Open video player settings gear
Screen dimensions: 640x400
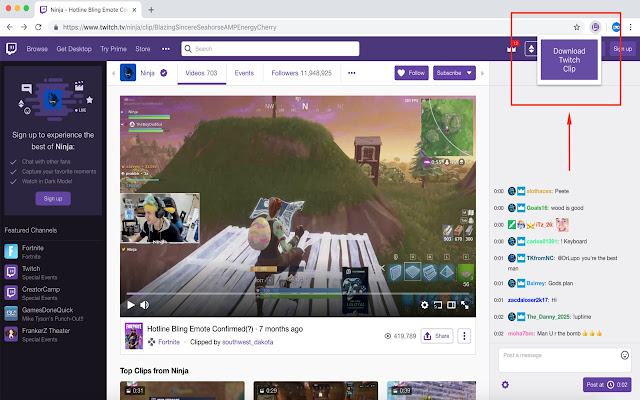424,305
